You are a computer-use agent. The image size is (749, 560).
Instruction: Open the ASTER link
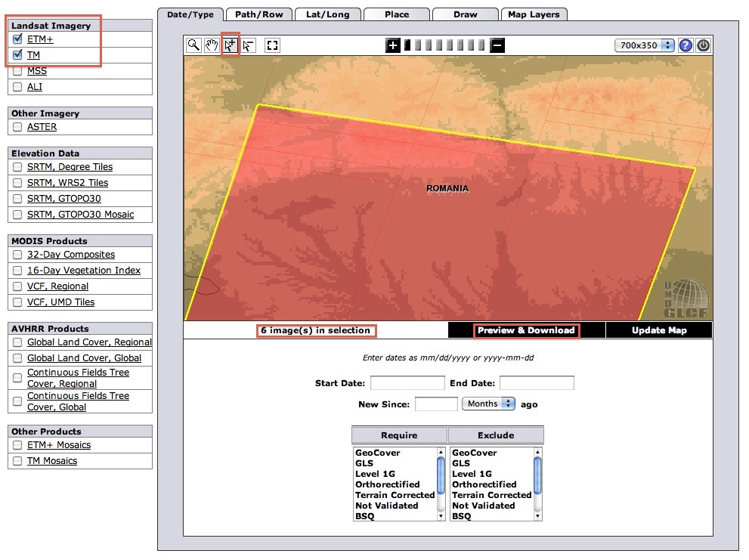42,127
